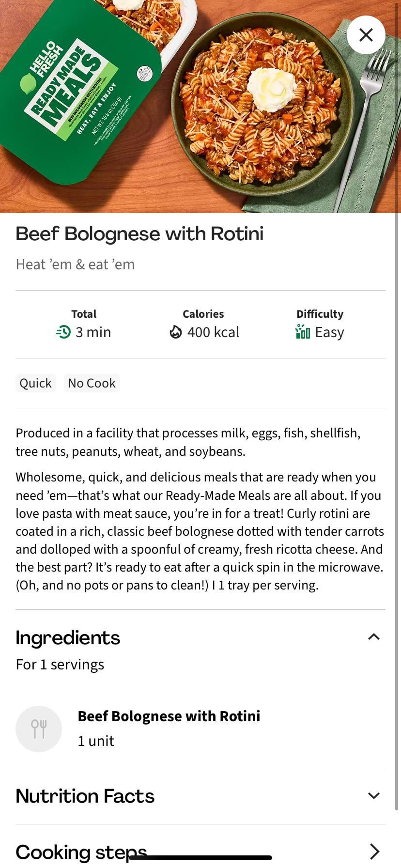Collapse the Ingredients section chevron

[x=374, y=637]
